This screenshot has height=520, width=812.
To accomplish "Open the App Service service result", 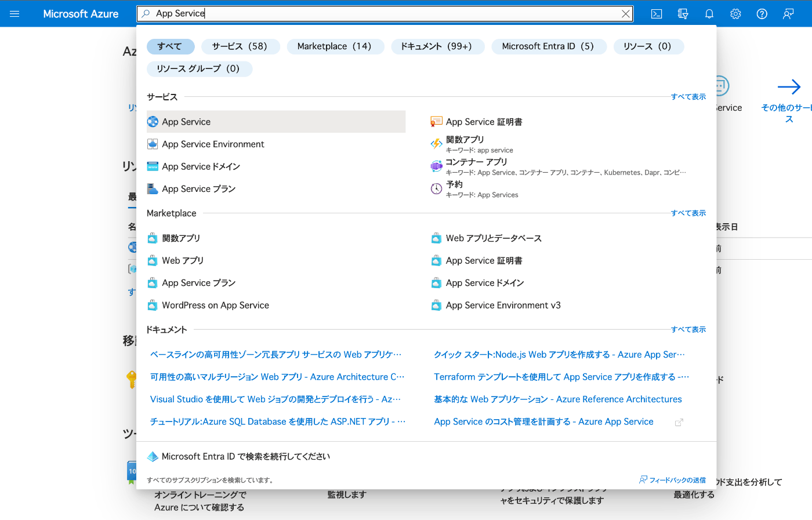I will (x=276, y=122).
